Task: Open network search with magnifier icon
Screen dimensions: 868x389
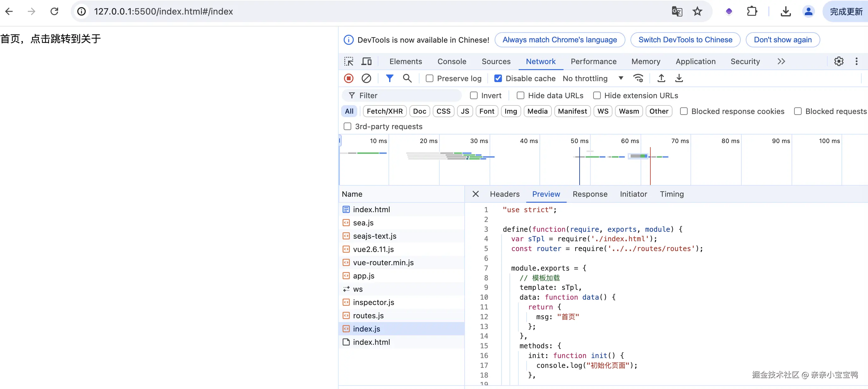Action: click(x=407, y=79)
